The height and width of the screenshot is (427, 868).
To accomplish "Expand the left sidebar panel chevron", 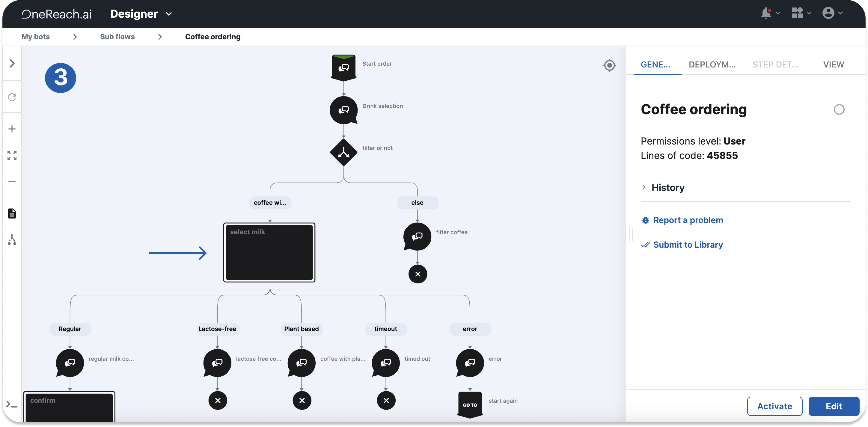I will point(12,63).
